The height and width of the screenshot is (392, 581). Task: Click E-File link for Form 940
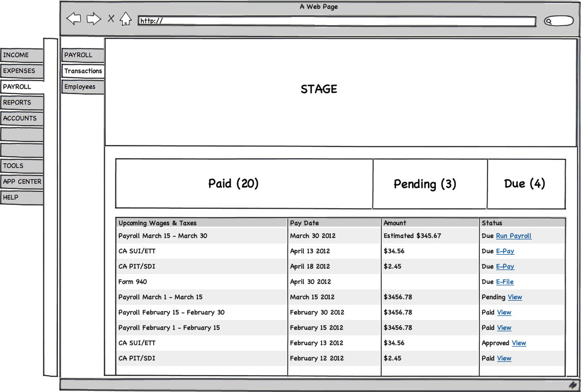(x=505, y=282)
